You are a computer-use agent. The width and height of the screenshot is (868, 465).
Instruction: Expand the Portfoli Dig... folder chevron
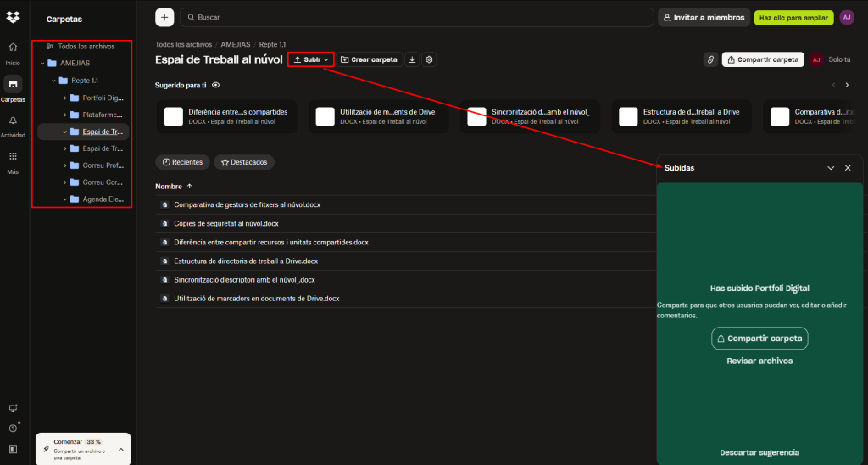pos(65,98)
